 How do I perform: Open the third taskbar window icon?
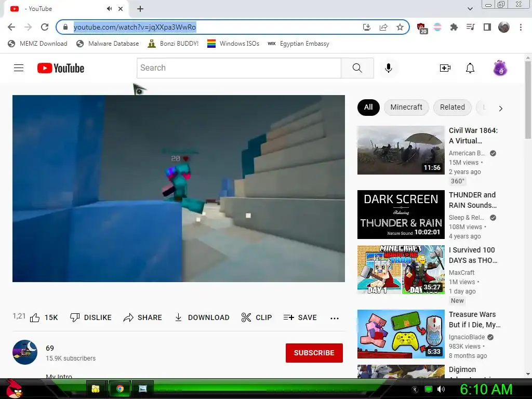(143, 389)
